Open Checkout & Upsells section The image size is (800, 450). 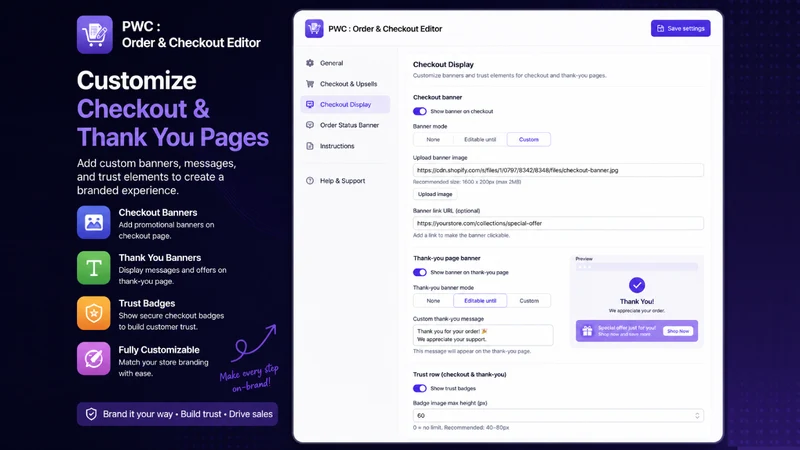(x=345, y=84)
